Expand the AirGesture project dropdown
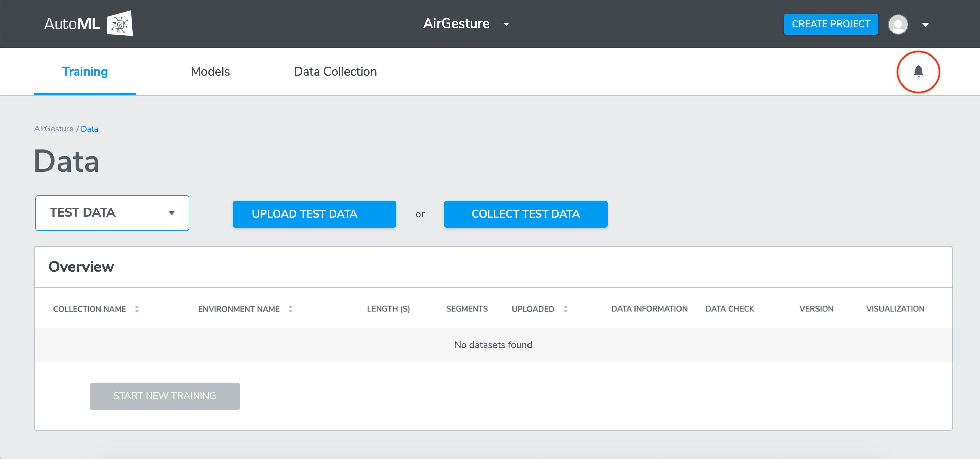The image size is (980, 459). [506, 24]
